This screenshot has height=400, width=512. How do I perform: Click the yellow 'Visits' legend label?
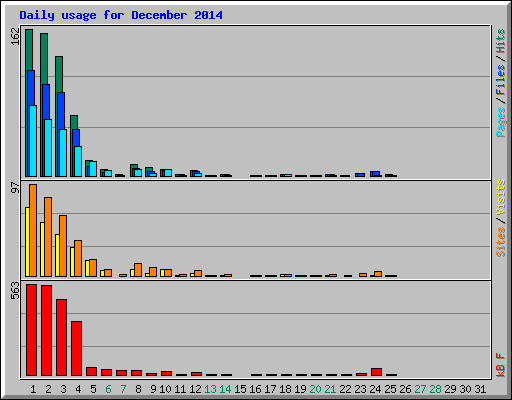[501, 197]
